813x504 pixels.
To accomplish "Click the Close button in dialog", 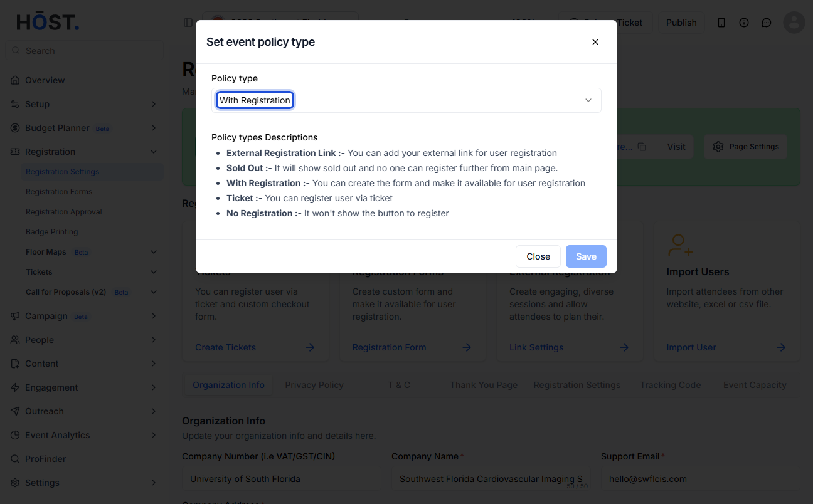I will point(538,256).
